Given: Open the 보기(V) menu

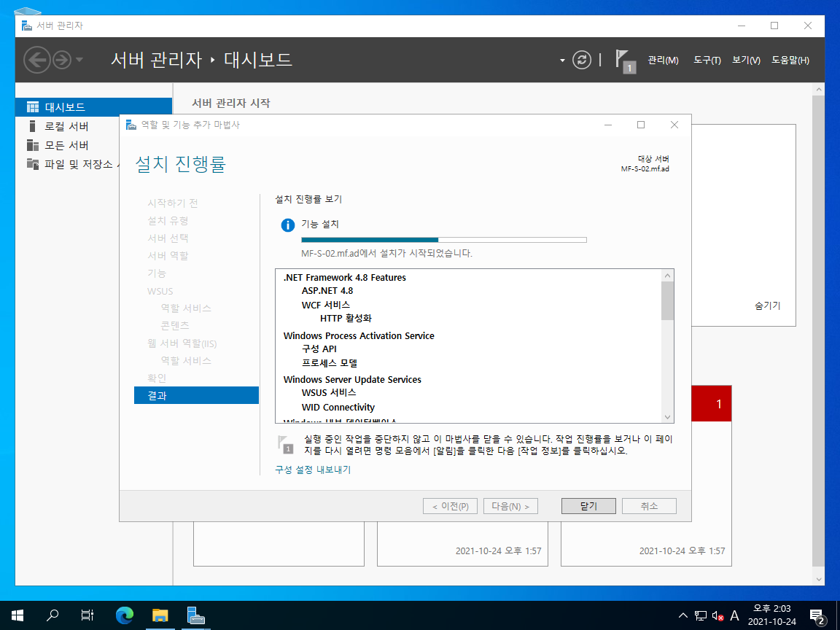Looking at the screenshot, I should click(x=746, y=60).
